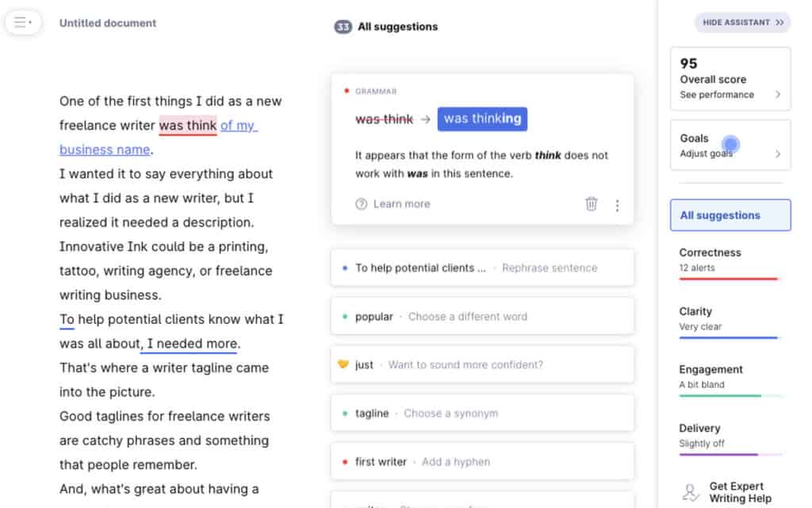Screen dimensions: 812x508
Task: Select the All suggestions filter tab
Action: [x=730, y=215]
